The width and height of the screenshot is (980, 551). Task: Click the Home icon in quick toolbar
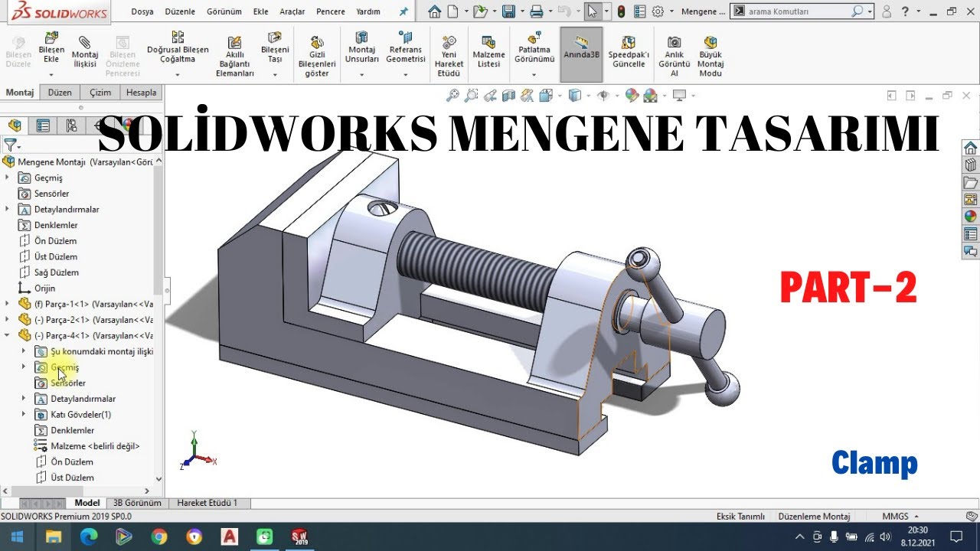pyautogui.click(x=435, y=11)
